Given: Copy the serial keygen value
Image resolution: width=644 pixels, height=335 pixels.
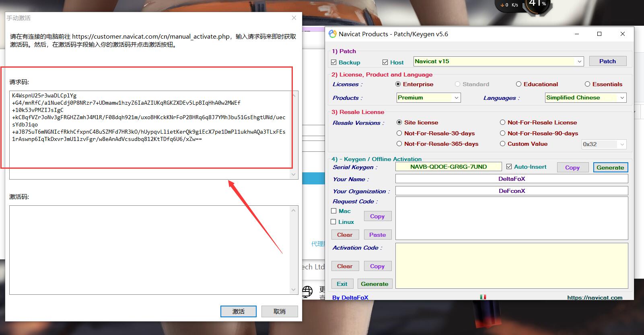Looking at the screenshot, I should pyautogui.click(x=572, y=167).
